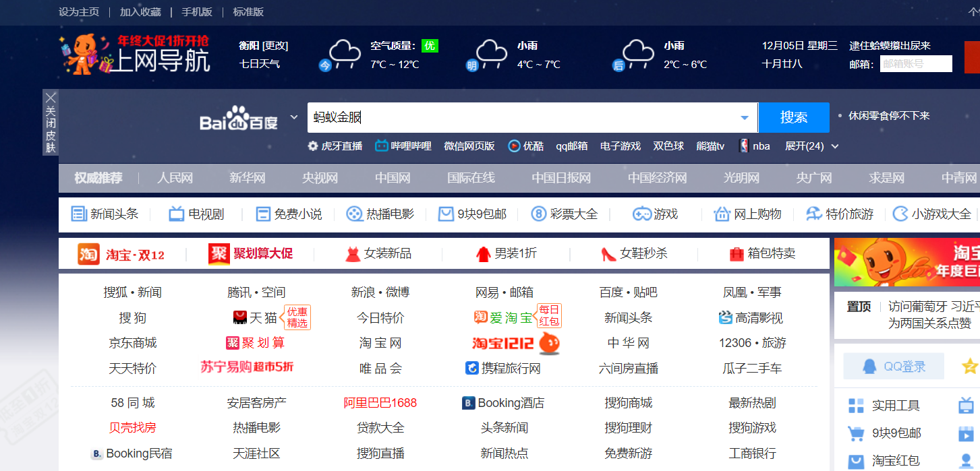Select 人民网 in the 权威推荐 bar
This screenshot has height=471, width=980.
click(x=175, y=178)
